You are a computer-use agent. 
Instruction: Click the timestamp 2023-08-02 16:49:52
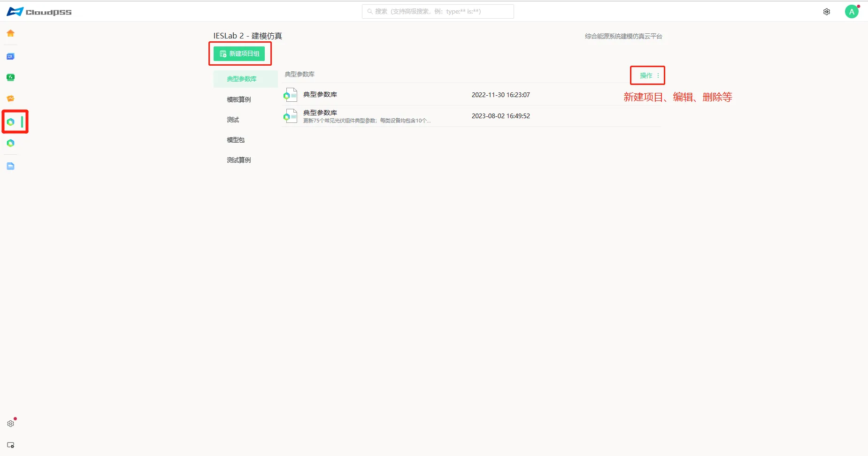[x=500, y=116]
